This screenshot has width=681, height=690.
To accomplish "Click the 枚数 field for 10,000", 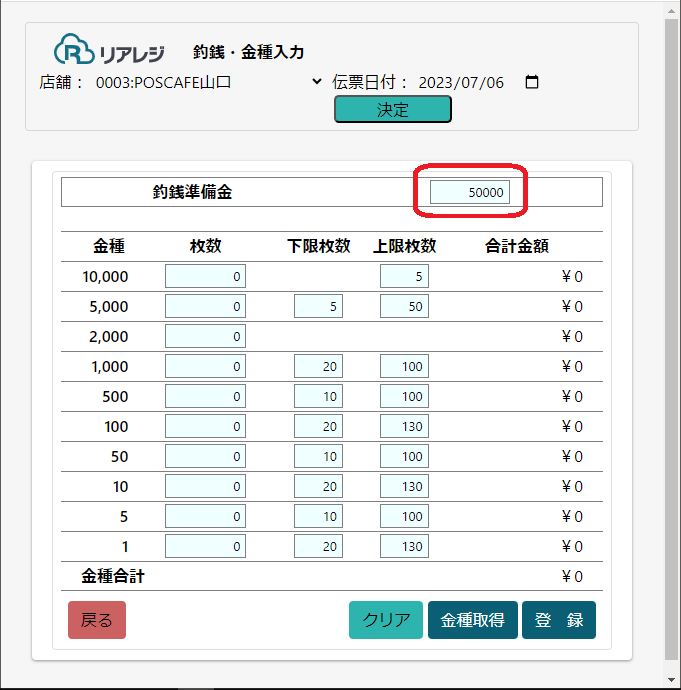I will [x=205, y=276].
